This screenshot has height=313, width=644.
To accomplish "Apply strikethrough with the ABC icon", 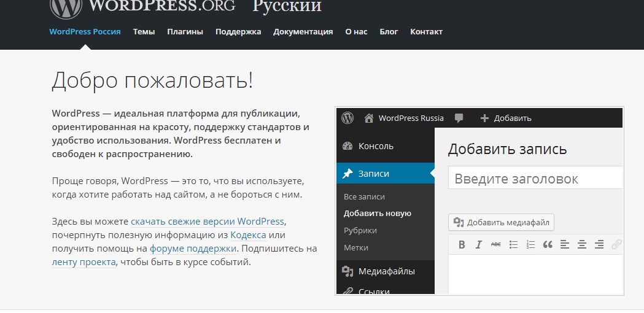I will pos(495,244).
